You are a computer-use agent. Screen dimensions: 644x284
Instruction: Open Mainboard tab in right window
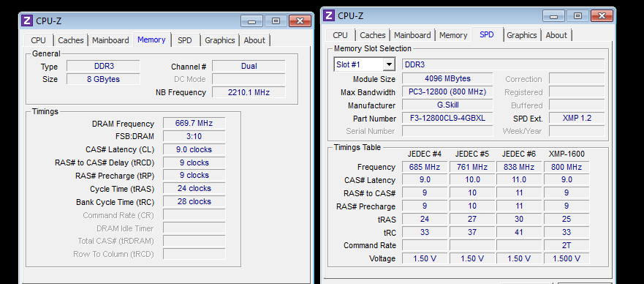[x=412, y=35]
